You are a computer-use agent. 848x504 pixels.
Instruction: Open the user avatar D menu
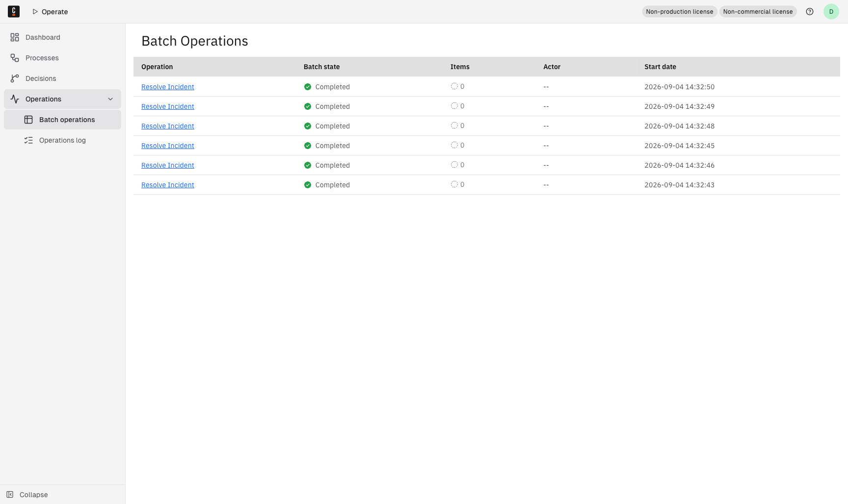(x=831, y=12)
